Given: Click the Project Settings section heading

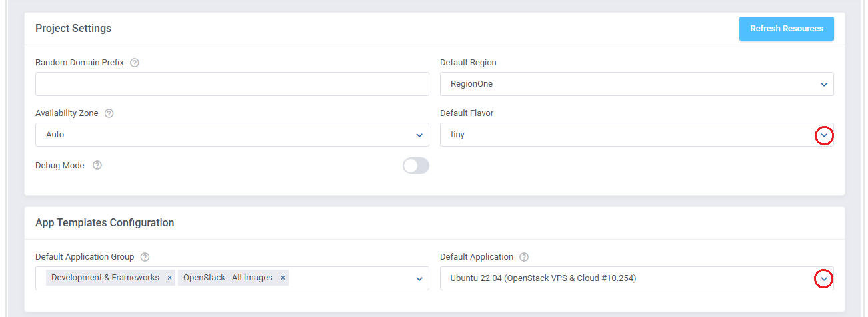Looking at the screenshot, I should (x=73, y=29).
